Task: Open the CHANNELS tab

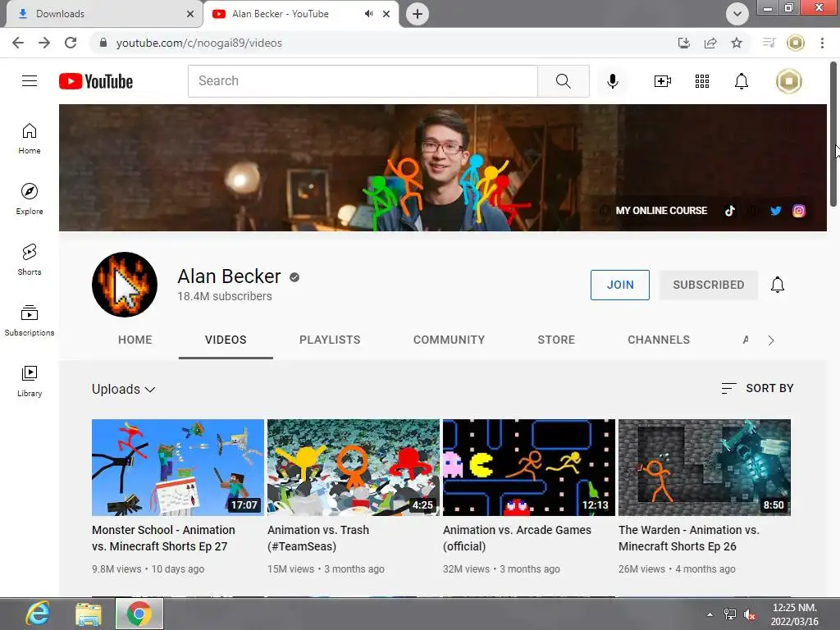Action: (659, 340)
